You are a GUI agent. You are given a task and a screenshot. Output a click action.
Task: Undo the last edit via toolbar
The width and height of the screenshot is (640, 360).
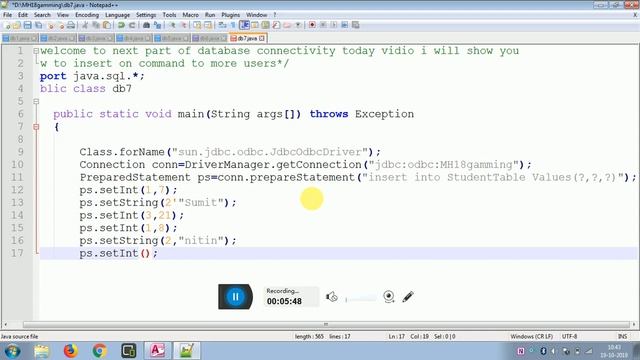click(x=121, y=25)
